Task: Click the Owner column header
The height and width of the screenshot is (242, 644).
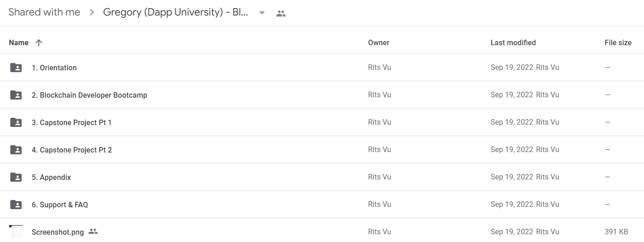Action: pyautogui.click(x=379, y=42)
